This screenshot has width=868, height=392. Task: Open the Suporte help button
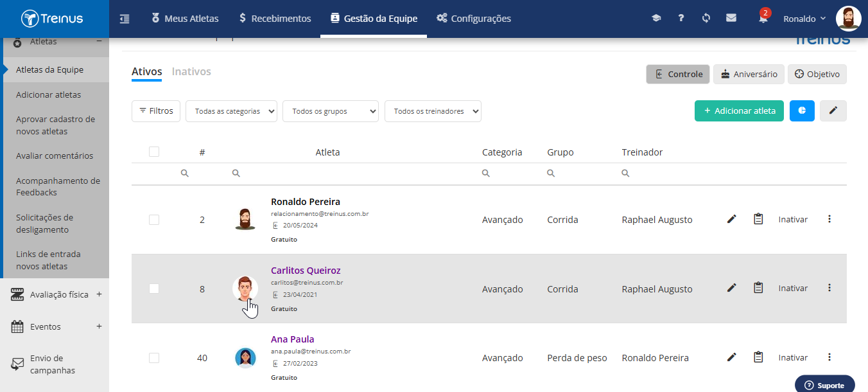tap(825, 385)
